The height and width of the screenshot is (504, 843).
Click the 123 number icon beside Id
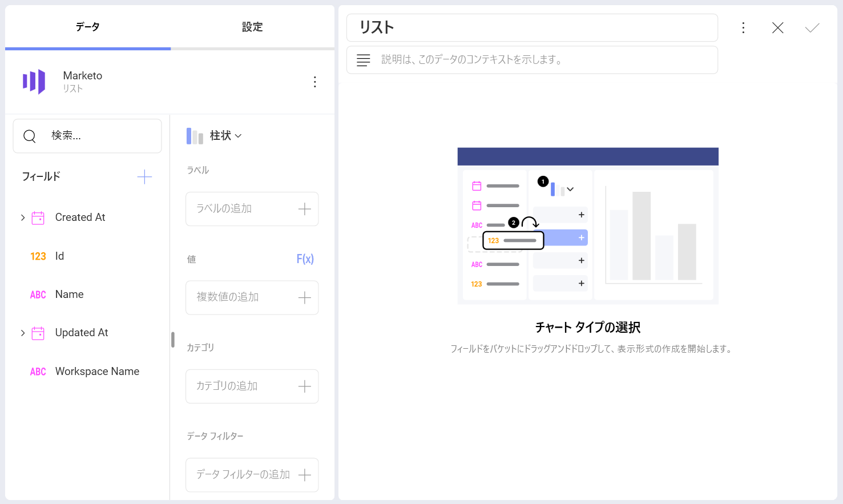point(38,256)
